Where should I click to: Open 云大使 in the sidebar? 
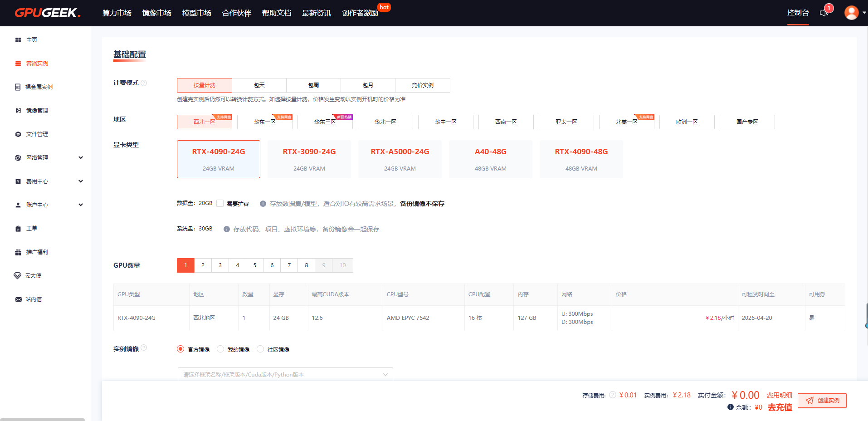tap(34, 275)
